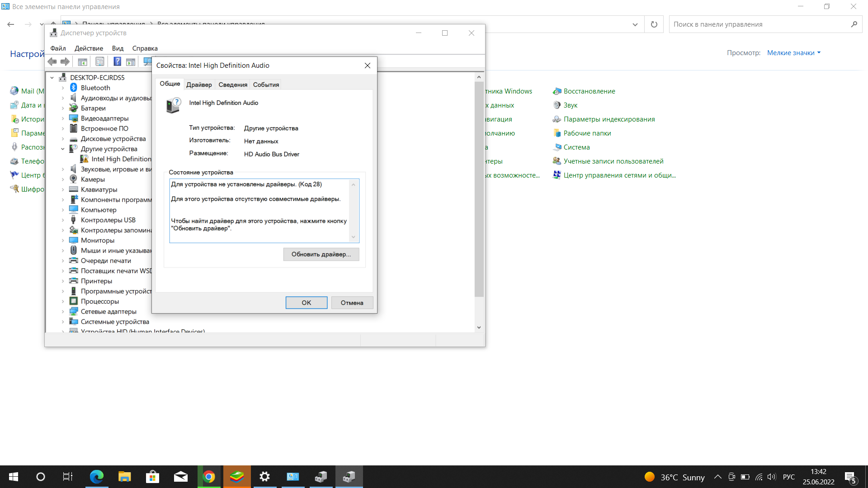The width and height of the screenshot is (868, 488).
Task: Click the Scan for hardware changes toolbar icon
Action: pos(147,61)
